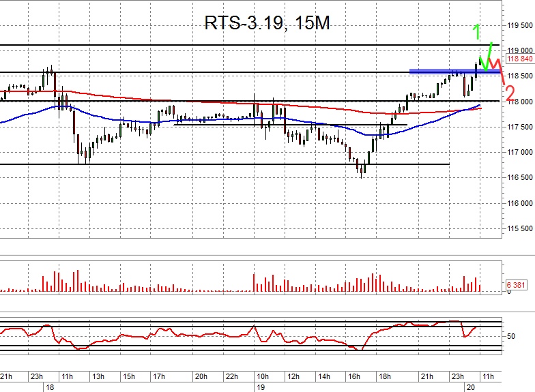Click the chart title RTS-3.19, 15M
The height and width of the screenshot is (392, 535).
[267, 23]
